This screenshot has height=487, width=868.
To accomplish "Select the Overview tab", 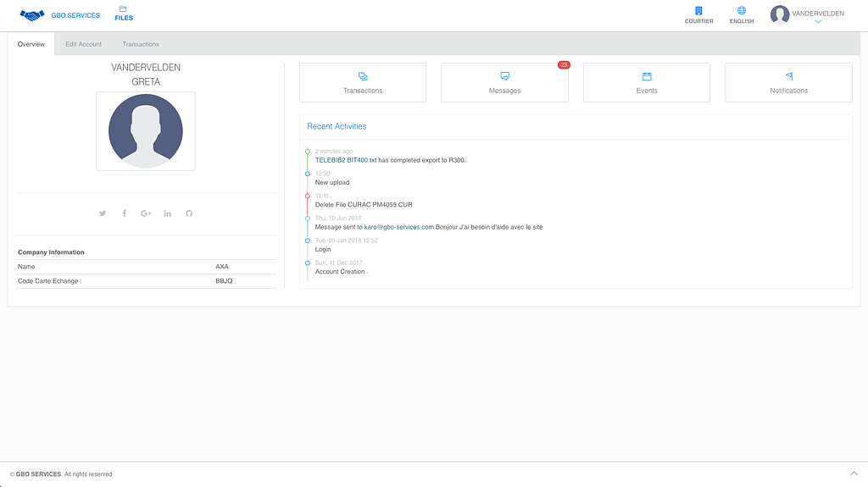I will pos(31,44).
